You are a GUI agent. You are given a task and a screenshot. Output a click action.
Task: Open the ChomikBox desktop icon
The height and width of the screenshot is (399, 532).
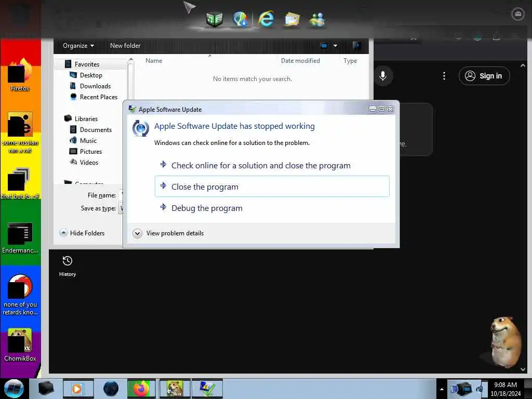20,345
